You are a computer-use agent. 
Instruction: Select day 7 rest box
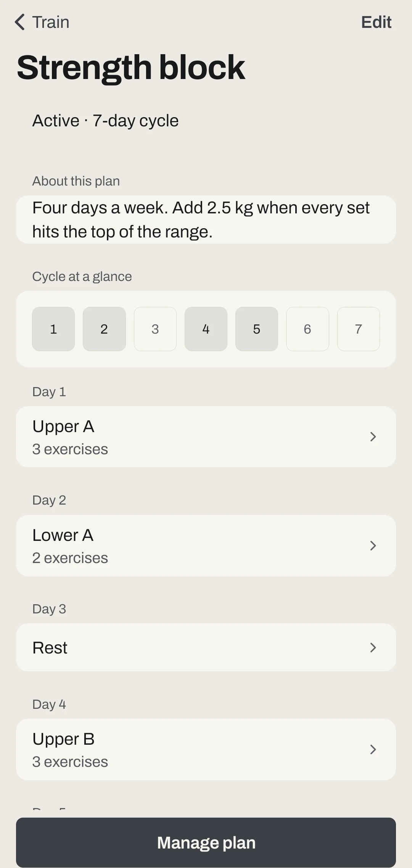[x=359, y=329]
